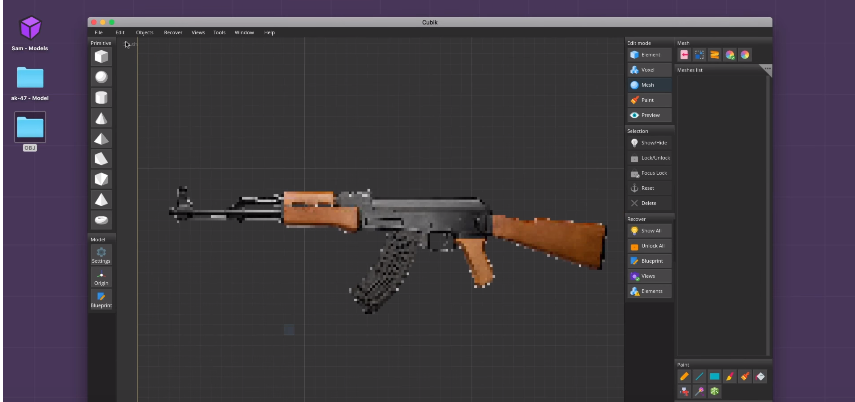This screenshot has width=855, height=402.
Task: Open the Tools menu
Action: point(218,32)
